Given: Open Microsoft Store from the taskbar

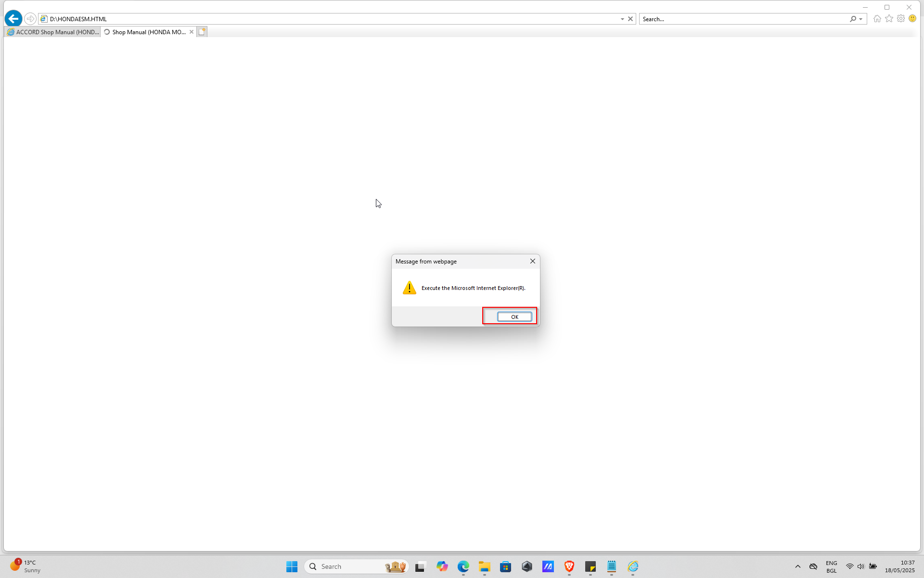Looking at the screenshot, I should (505, 566).
